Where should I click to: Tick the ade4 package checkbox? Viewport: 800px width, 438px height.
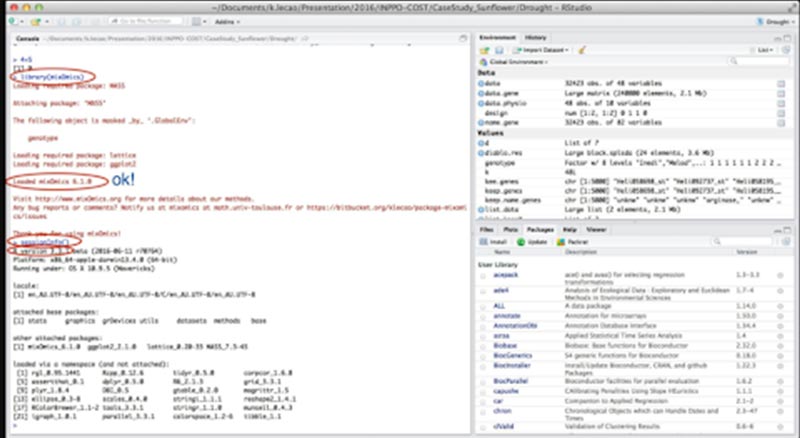(483, 291)
